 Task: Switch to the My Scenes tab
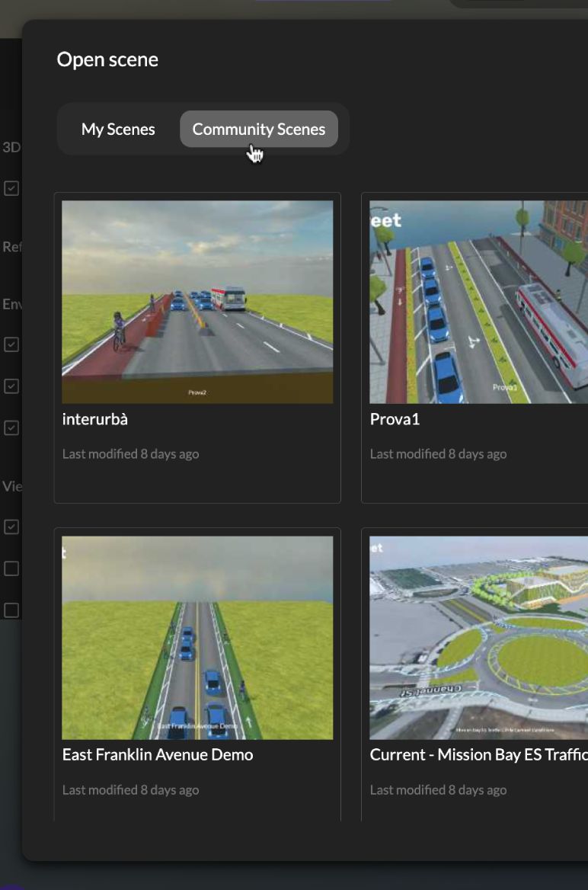118,130
